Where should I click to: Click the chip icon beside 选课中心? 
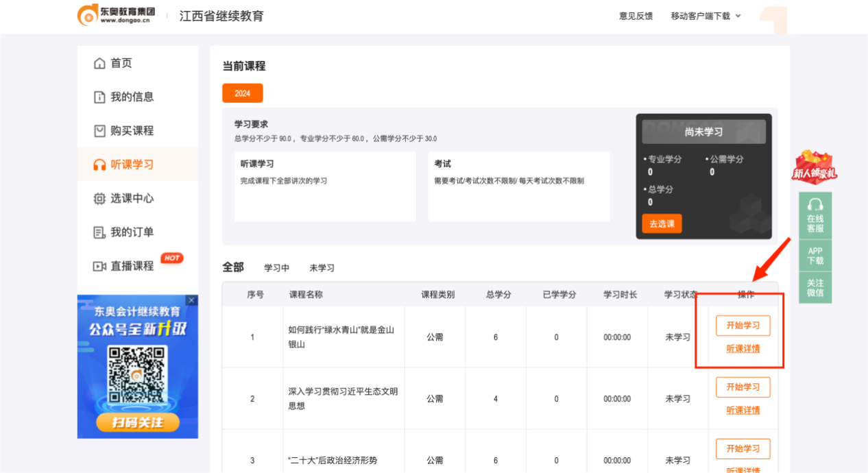coord(99,199)
